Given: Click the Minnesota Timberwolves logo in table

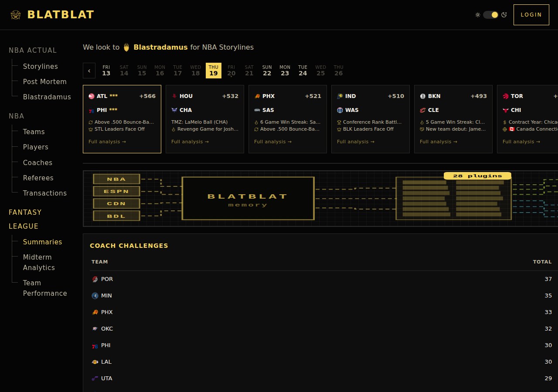Looking at the screenshot, I should click(95, 296).
